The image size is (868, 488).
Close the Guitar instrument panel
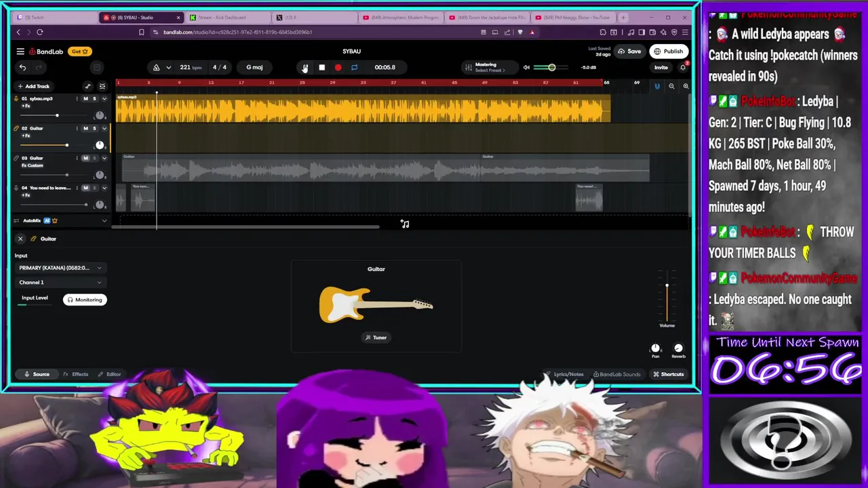(20, 239)
